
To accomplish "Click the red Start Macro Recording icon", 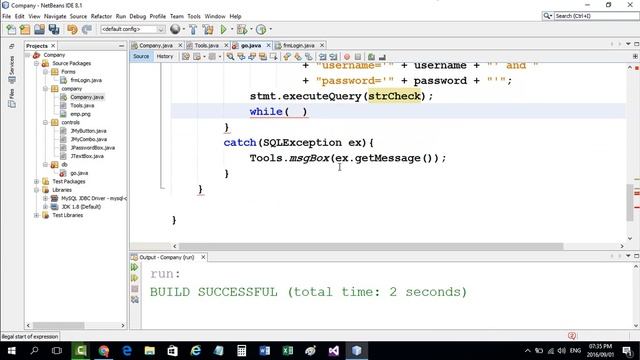I will click(x=347, y=57).
